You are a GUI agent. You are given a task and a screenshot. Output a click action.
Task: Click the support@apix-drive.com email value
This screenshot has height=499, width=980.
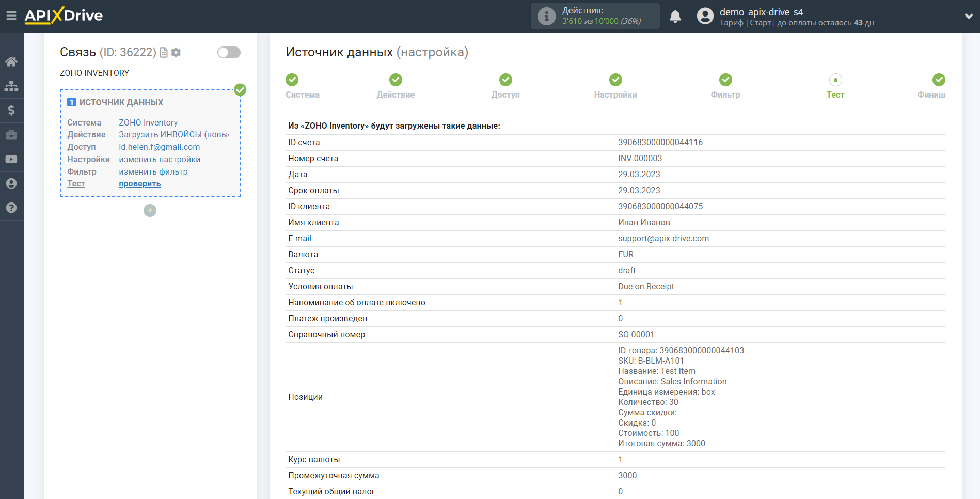663,238
